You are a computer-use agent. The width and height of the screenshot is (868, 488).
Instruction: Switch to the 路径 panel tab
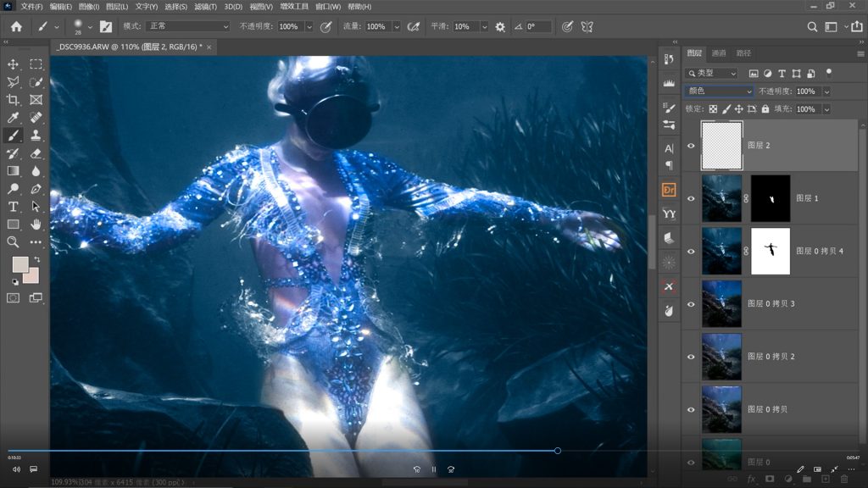tap(743, 53)
